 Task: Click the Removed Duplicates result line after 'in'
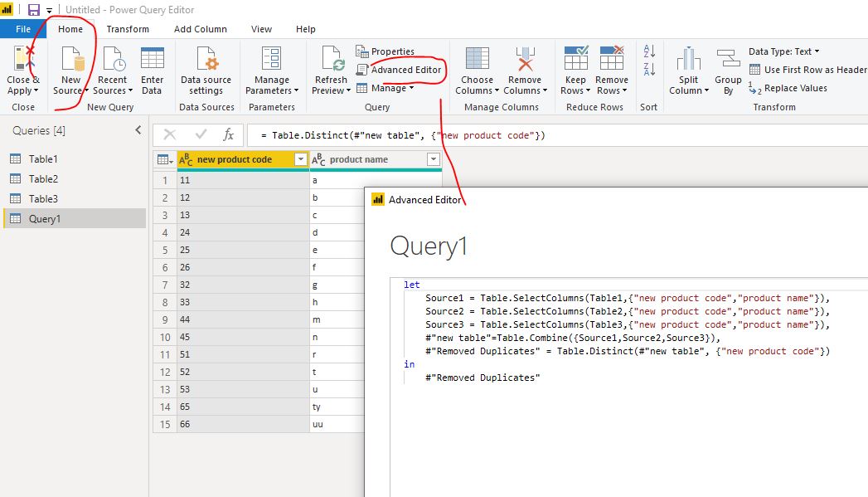point(482,378)
